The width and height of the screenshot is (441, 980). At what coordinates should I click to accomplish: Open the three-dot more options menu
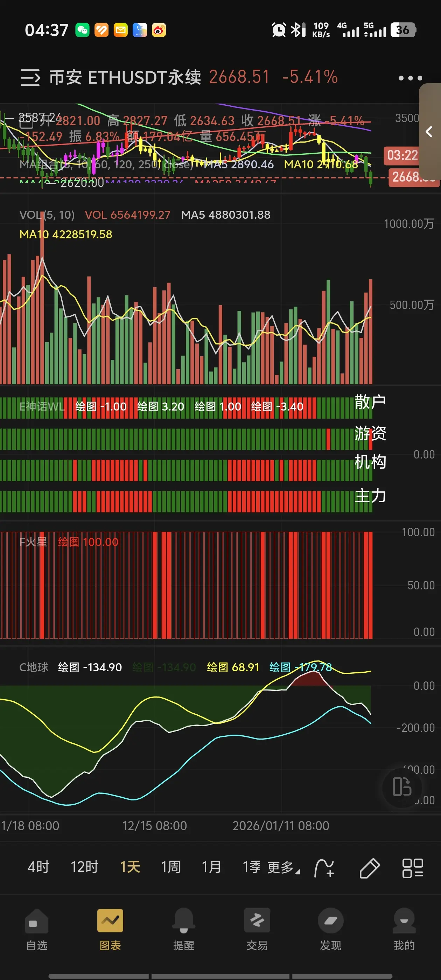pos(410,78)
